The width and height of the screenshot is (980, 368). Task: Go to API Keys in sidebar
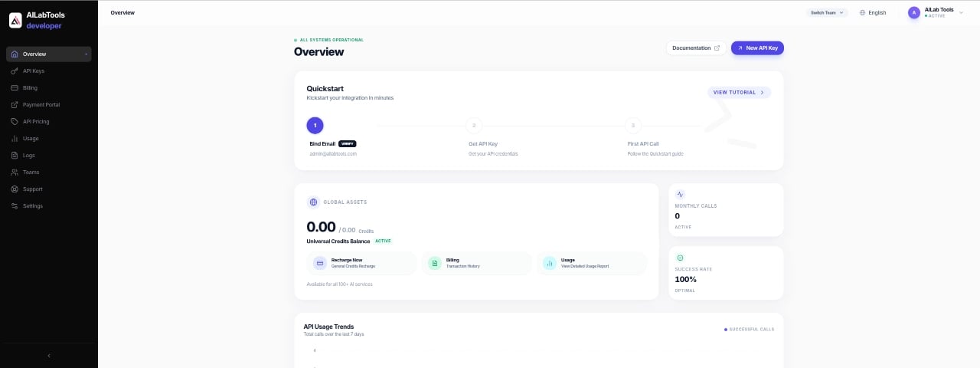point(49,71)
